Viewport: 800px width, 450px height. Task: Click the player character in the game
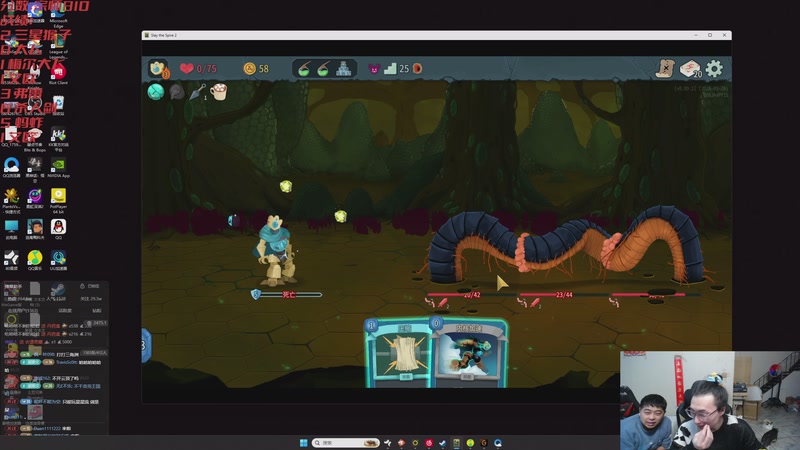(274, 250)
